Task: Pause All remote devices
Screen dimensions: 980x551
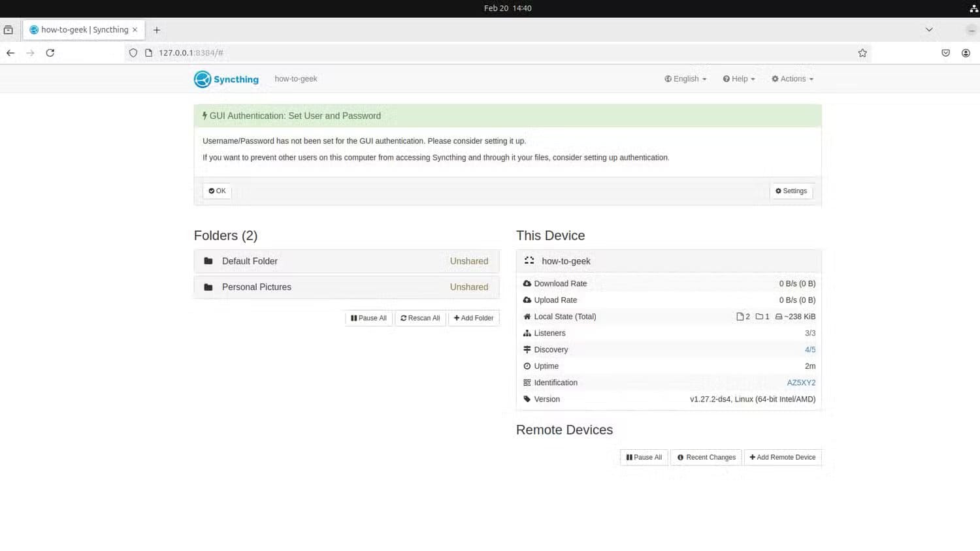Action: [644, 457]
